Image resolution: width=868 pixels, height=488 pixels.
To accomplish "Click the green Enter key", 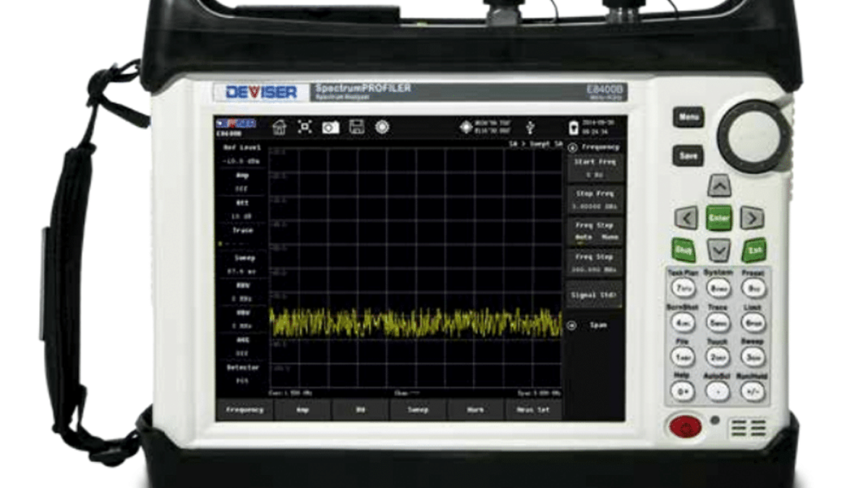I will (719, 218).
